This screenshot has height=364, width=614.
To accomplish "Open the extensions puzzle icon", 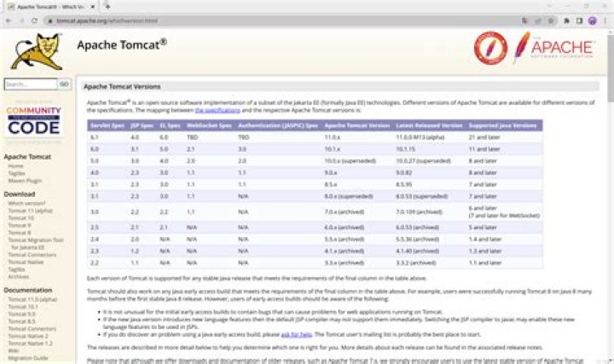I will point(566,20).
